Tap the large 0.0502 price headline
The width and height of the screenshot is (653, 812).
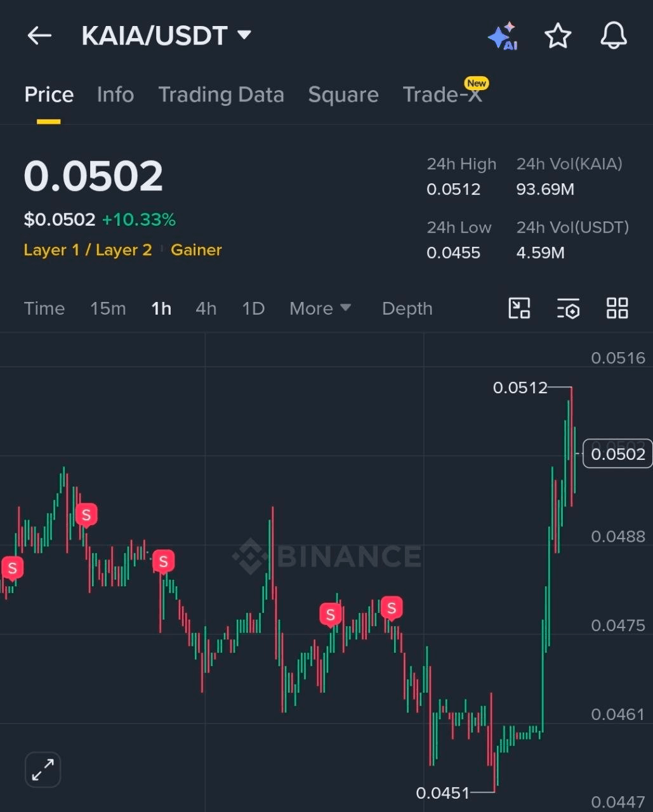tap(93, 176)
